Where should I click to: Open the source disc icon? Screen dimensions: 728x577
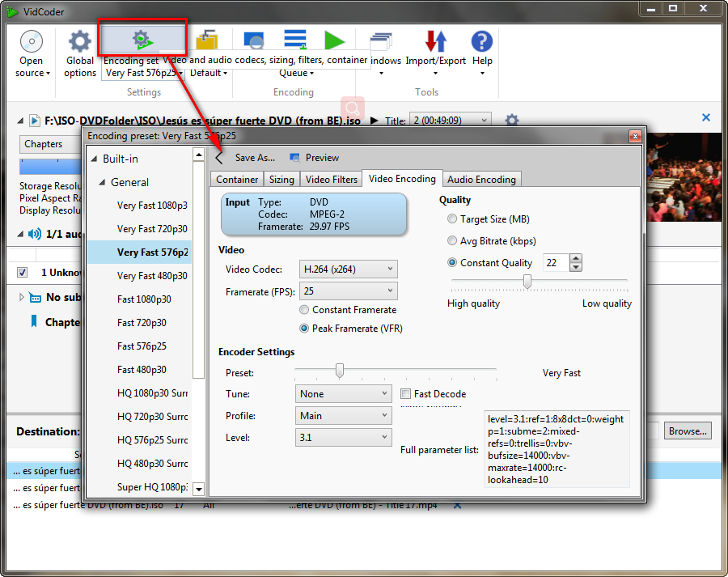32,41
